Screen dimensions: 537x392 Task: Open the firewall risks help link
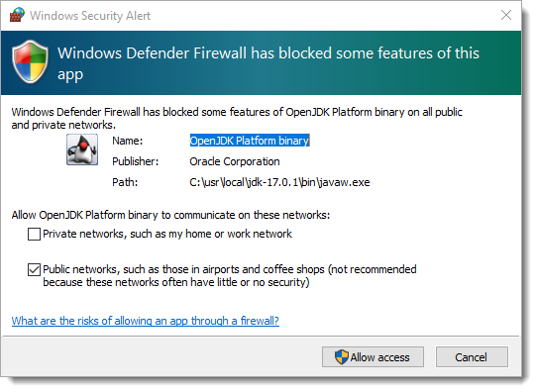[146, 321]
